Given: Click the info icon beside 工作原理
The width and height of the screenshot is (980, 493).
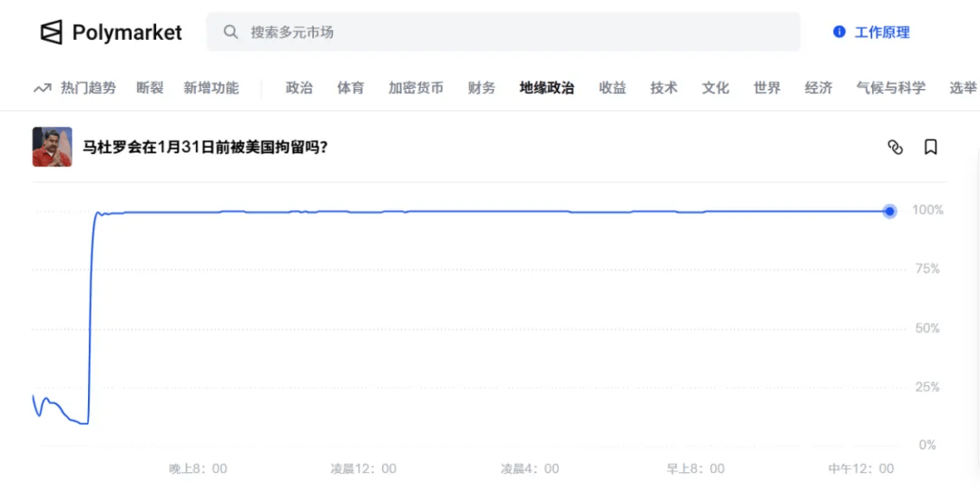Looking at the screenshot, I should [839, 32].
